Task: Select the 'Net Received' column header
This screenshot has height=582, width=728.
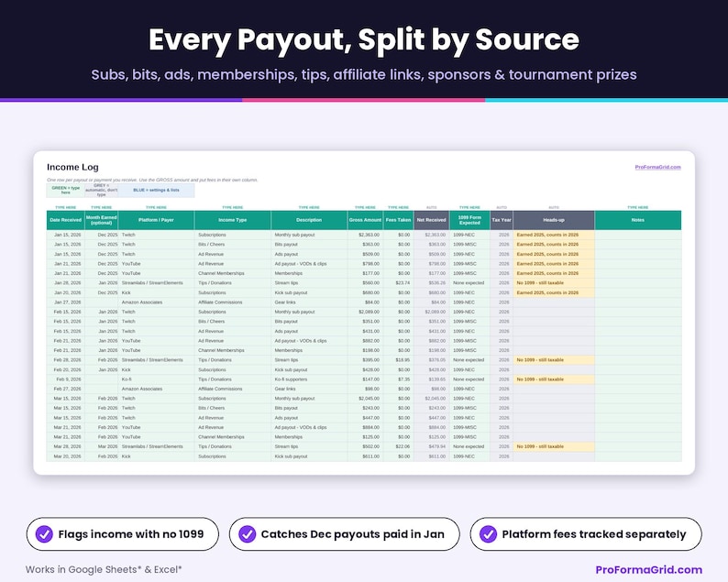Action: [431, 220]
